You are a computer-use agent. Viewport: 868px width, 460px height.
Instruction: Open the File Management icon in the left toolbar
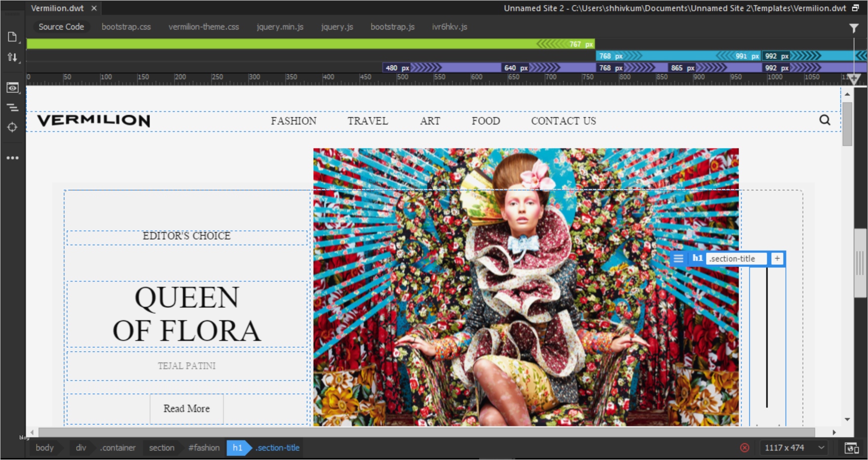(x=12, y=57)
